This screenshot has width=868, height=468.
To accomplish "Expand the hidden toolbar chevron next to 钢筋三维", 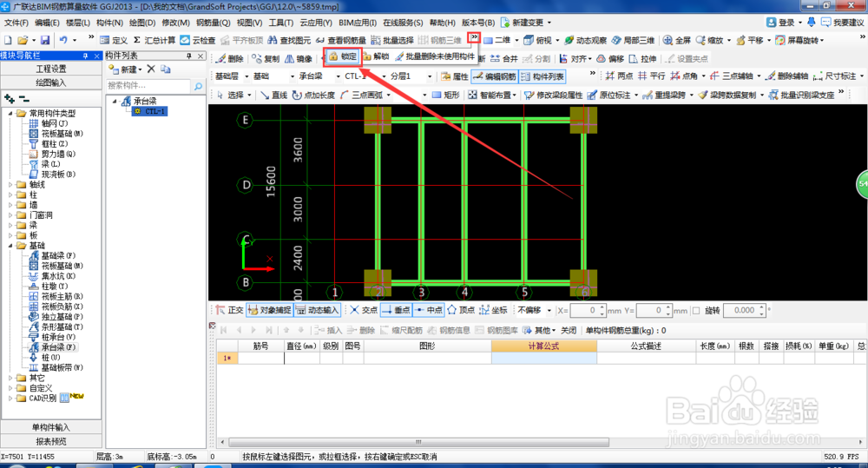I will click(474, 37).
